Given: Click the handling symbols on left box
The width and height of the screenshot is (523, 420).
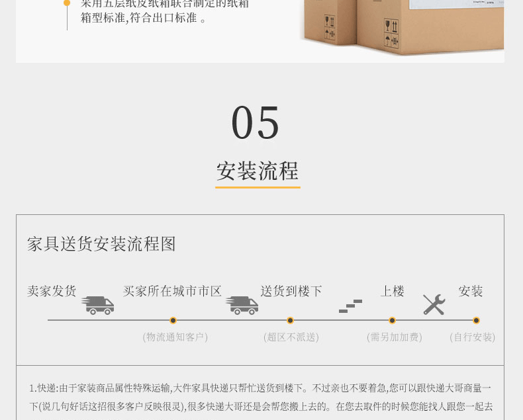Looking at the screenshot, I should pyautogui.click(x=330, y=27).
